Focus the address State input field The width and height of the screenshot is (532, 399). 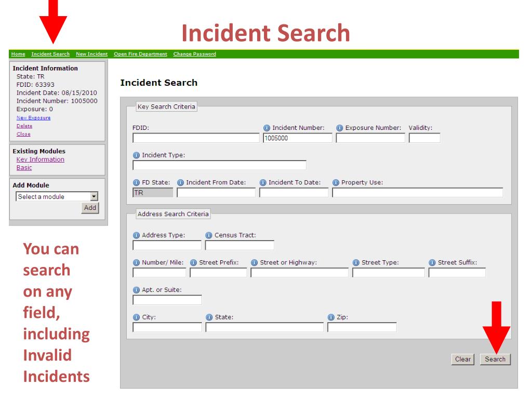pos(264,327)
